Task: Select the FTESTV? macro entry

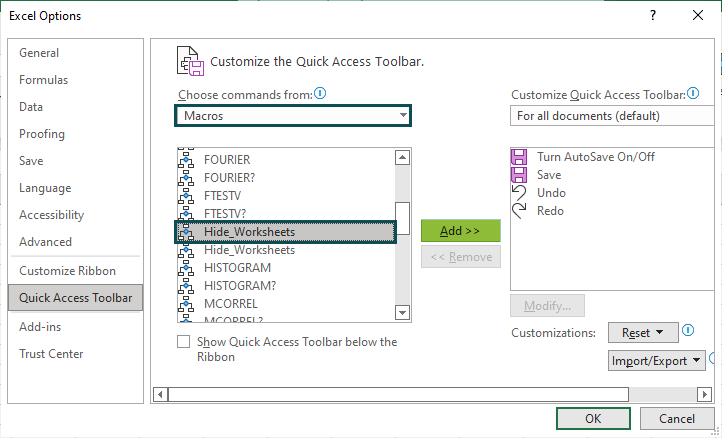Action: click(286, 213)
